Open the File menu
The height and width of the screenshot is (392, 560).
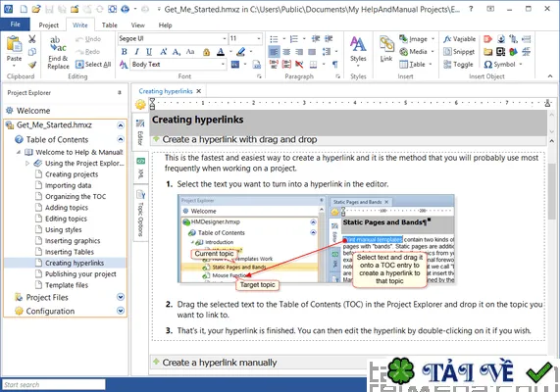point(15,24)
